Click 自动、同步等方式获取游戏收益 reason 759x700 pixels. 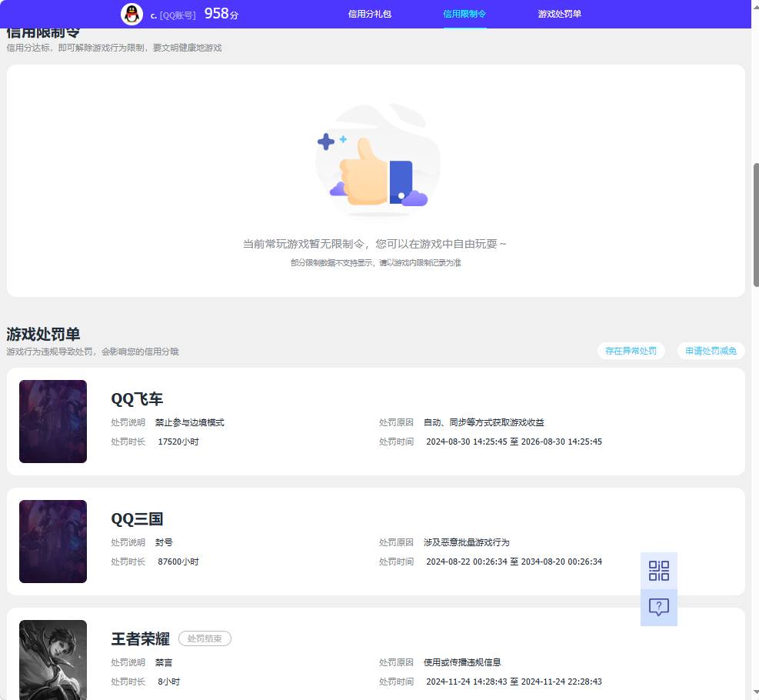point(484,422)
